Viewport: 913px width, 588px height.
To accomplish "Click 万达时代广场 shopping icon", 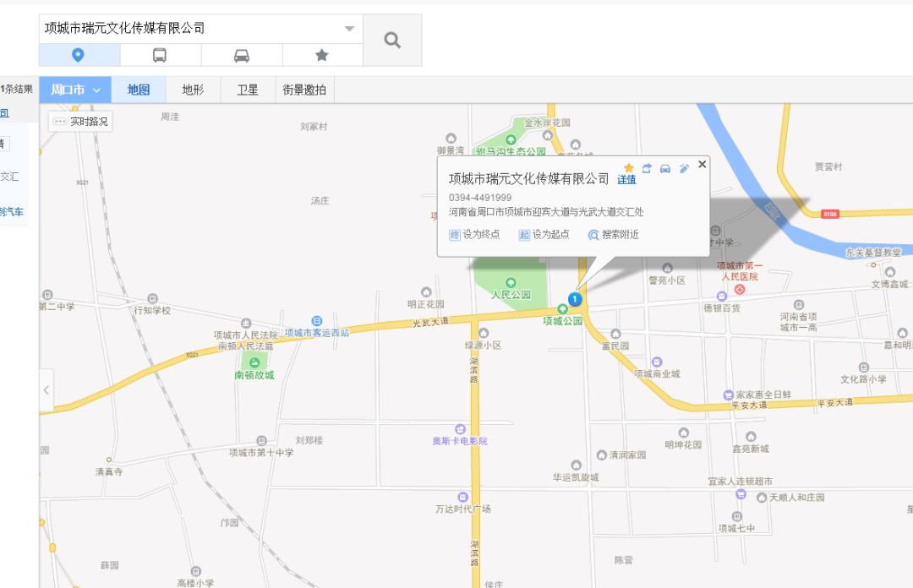I will 463,497.
